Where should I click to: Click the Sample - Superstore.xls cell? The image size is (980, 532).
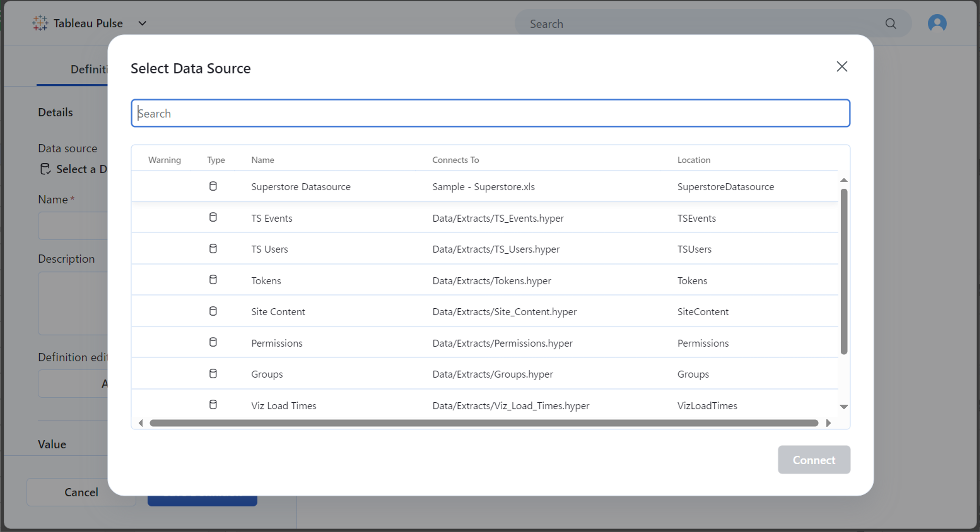coord(484,187)
